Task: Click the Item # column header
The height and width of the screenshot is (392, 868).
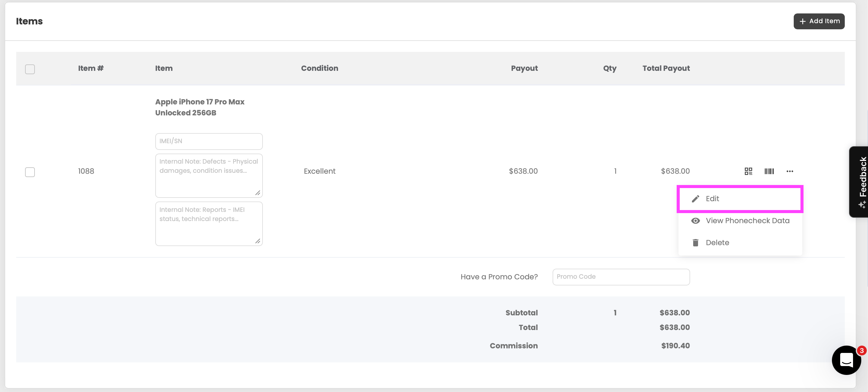Action: point(91,68)
